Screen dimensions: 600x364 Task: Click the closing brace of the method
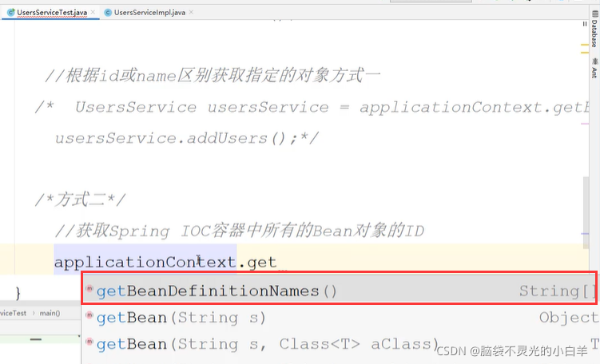coord(18,293)
